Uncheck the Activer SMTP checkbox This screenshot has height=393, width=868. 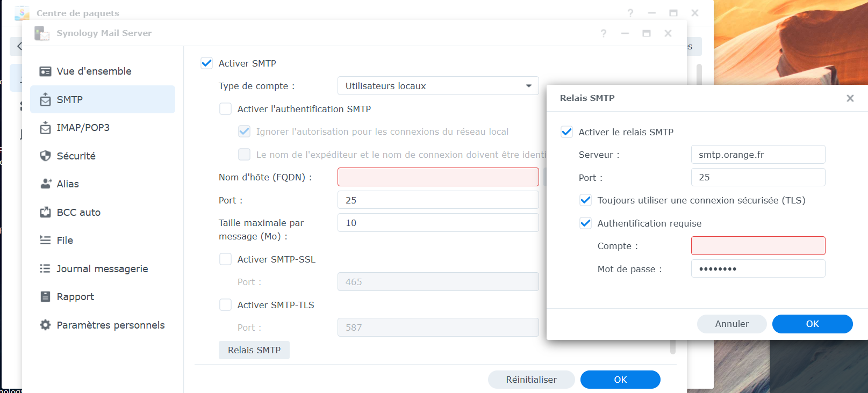click(x=207, y=63)
